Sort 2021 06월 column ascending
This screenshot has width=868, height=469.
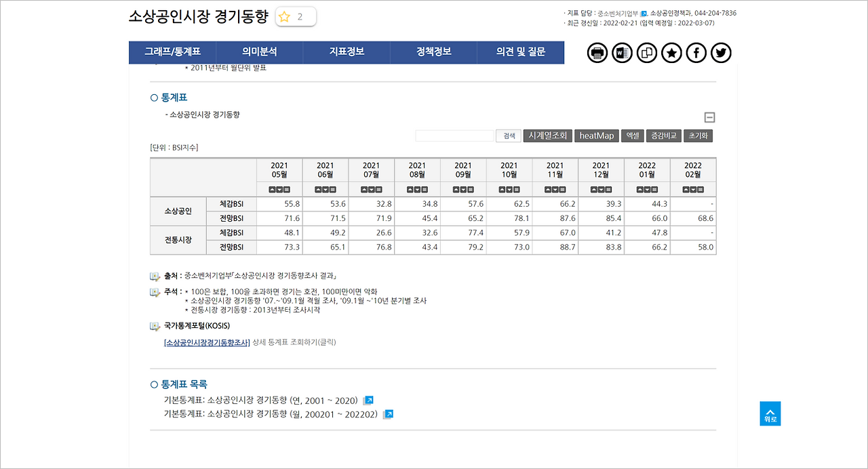[318, 190]
